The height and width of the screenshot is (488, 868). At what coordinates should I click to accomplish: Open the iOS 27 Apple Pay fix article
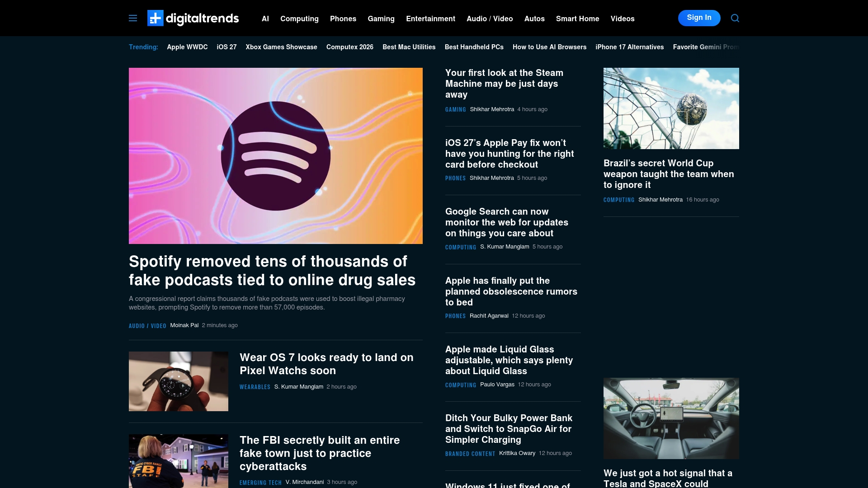click(x=509, y=154)
